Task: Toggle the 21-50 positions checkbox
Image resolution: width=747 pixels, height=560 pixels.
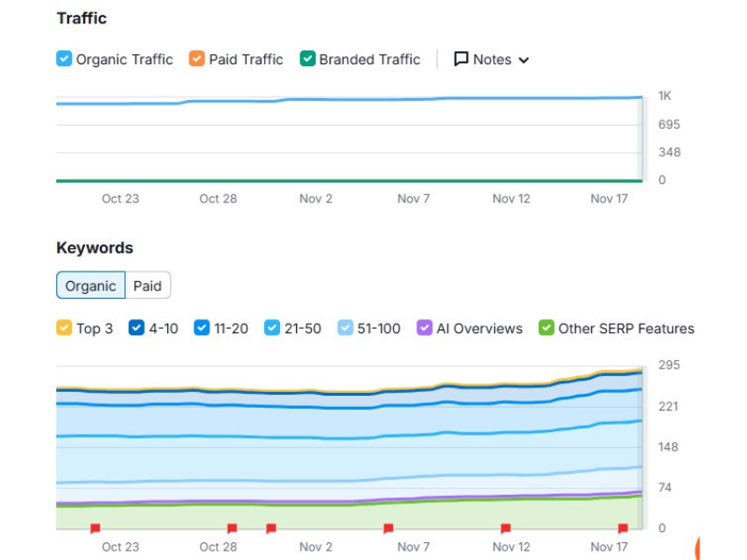Action: click(272, 328)
